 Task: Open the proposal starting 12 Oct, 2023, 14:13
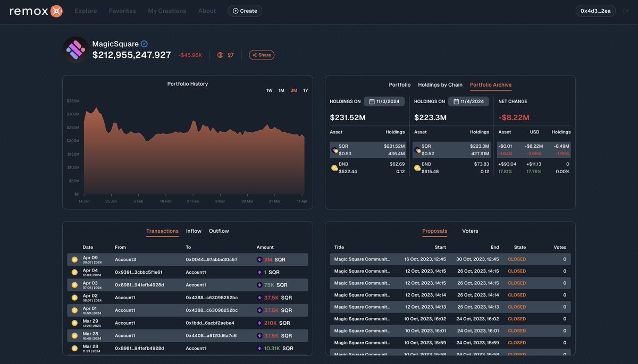coord(450,307)
